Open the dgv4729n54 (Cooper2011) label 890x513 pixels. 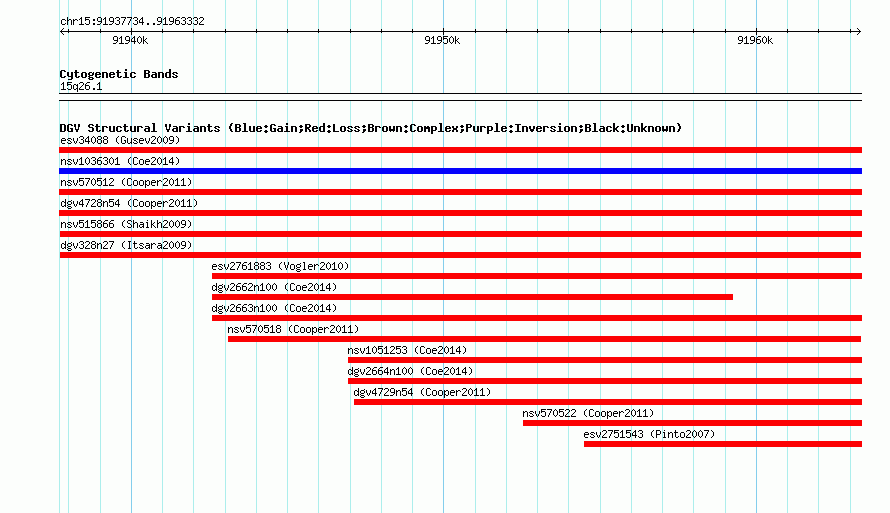click(422, 392)
